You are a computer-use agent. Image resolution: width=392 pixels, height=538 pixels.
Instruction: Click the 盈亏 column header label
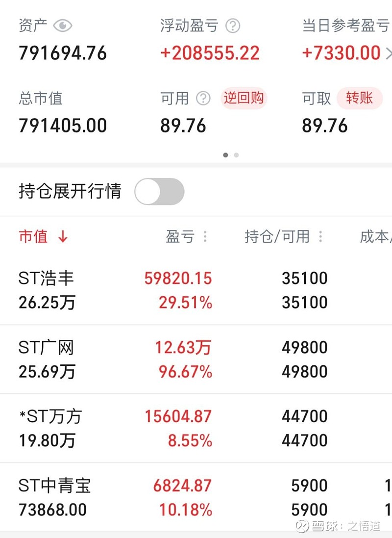(180, 237)
